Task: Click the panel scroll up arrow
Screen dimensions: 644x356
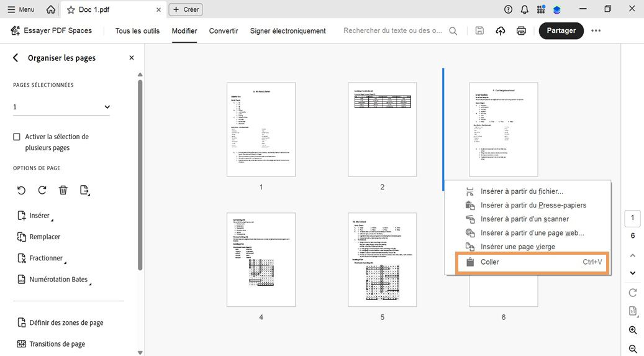Action: tap(140, 75)
